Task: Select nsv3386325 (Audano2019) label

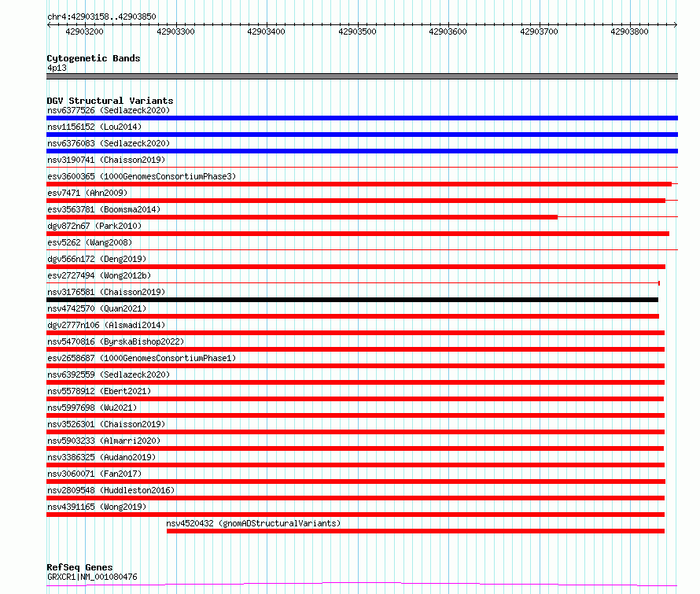Action: pyautogui.click(x=101, y=457)
